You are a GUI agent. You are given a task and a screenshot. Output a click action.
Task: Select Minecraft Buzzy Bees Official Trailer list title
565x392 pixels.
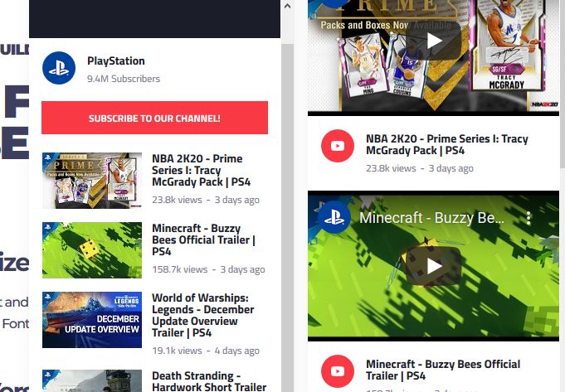click(x=203, y=240)
